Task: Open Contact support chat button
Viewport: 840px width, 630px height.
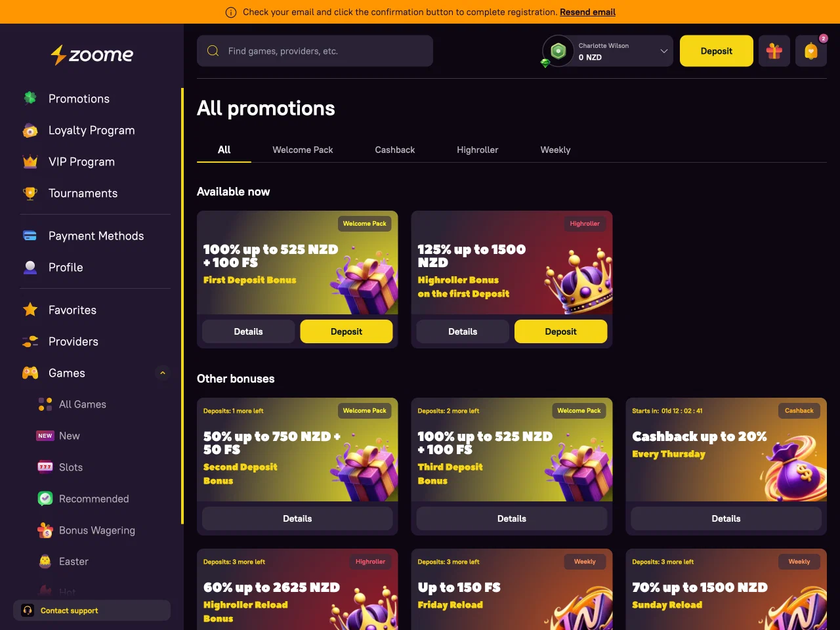Action: tap(92, 610)
